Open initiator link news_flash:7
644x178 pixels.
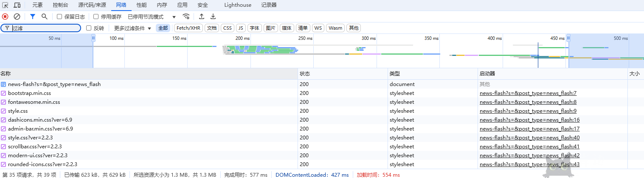tap(528, 93)
